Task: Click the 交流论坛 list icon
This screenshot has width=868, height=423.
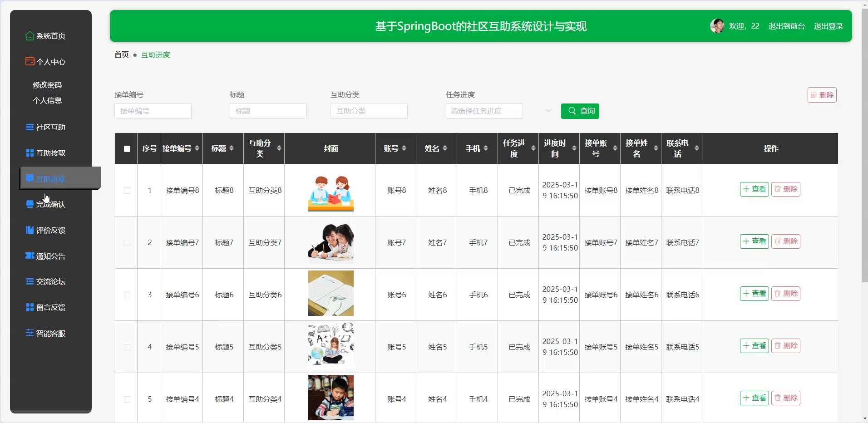Action: click(x=30, y=281)
